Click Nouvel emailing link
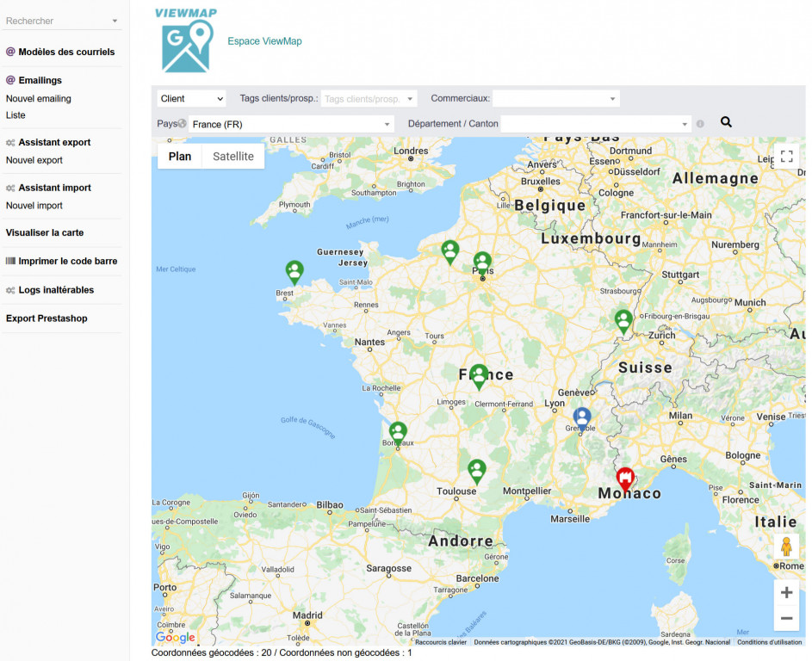 tap(39, 98)
